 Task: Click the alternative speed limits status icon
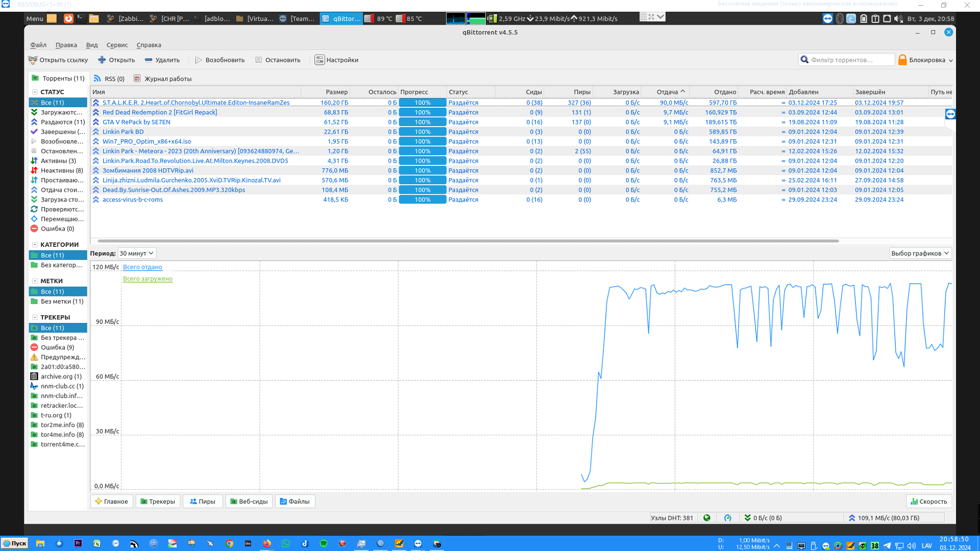click(728, 518)
